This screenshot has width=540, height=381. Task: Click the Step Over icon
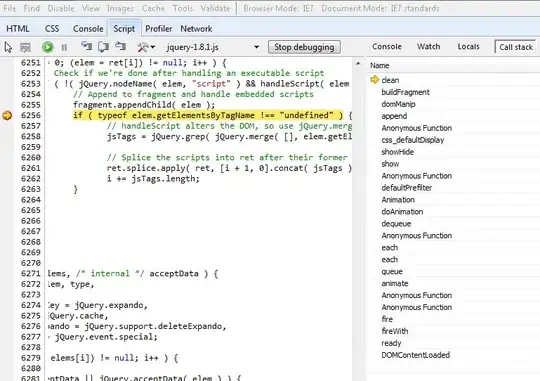(x=103, y=47)
